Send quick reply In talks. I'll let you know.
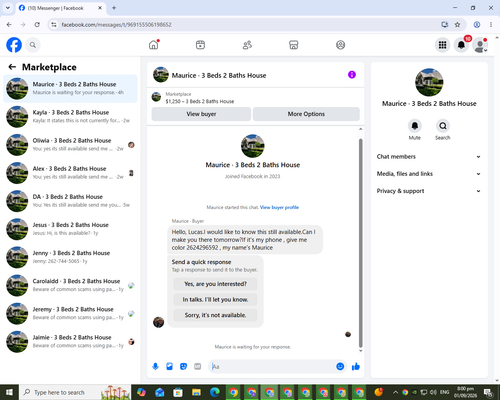The width and height of the screenshot is (500, 400). point(215,300)
